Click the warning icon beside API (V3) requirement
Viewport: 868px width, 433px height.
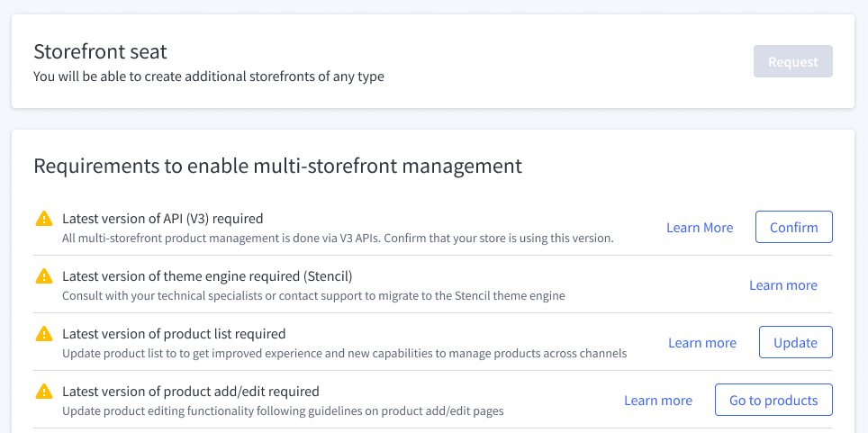tap(44, 219)
